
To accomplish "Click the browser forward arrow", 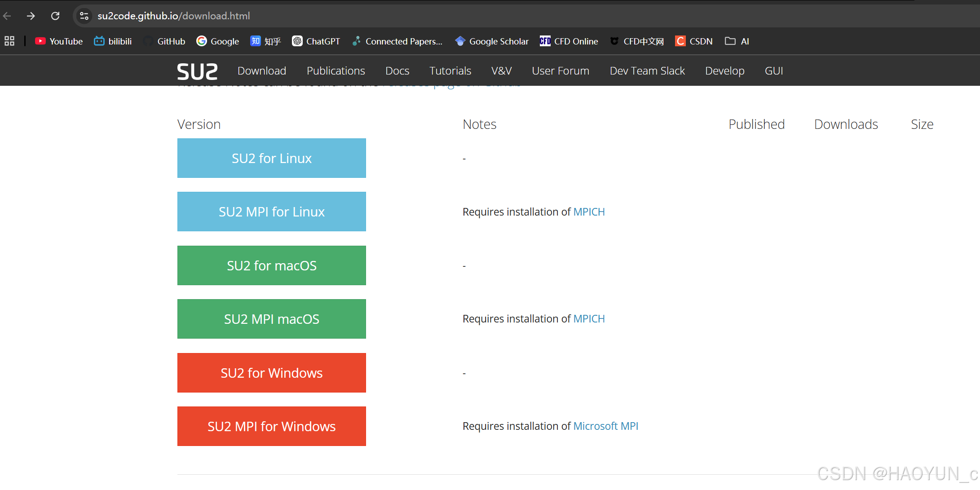I will (31, 16).
